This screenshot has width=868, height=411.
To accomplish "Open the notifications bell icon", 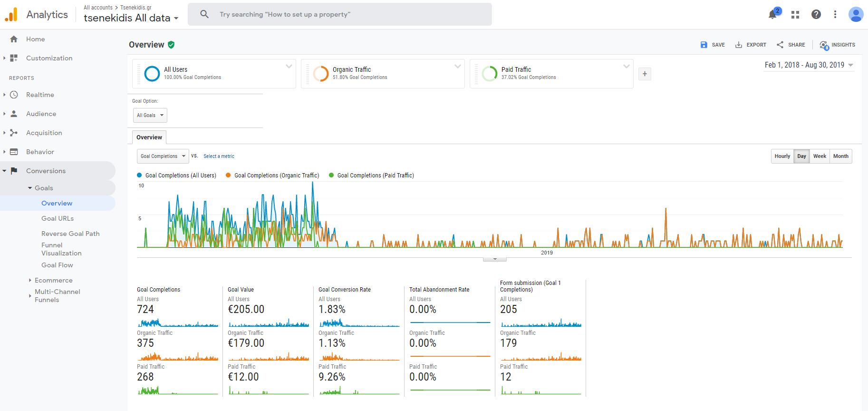I will tap(772, 14).
